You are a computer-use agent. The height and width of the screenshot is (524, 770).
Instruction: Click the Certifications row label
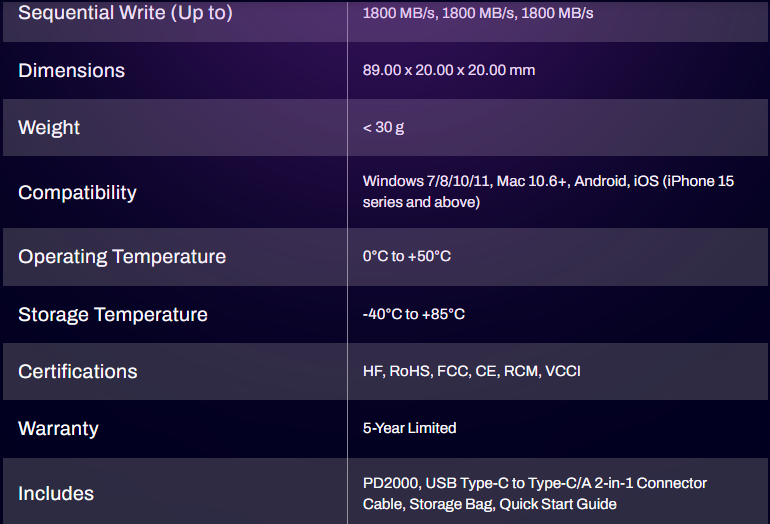[78, 372]
